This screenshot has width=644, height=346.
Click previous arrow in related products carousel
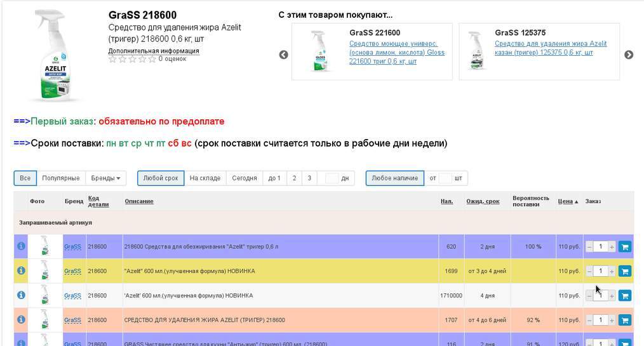point(283,55)
